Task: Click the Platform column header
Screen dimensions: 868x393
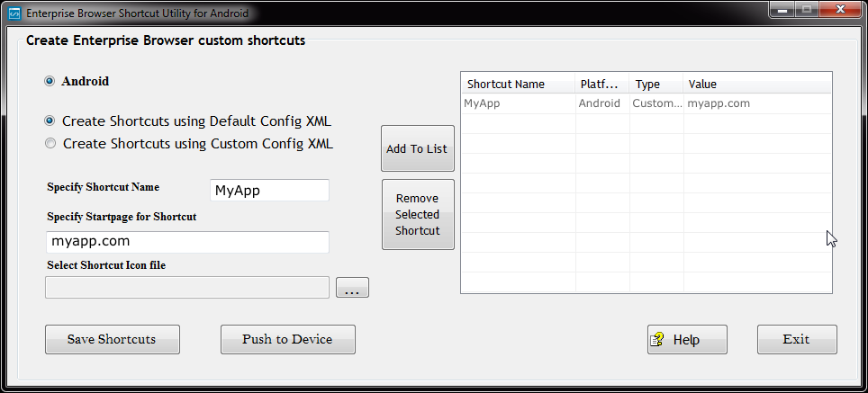Action: point(601,84)
